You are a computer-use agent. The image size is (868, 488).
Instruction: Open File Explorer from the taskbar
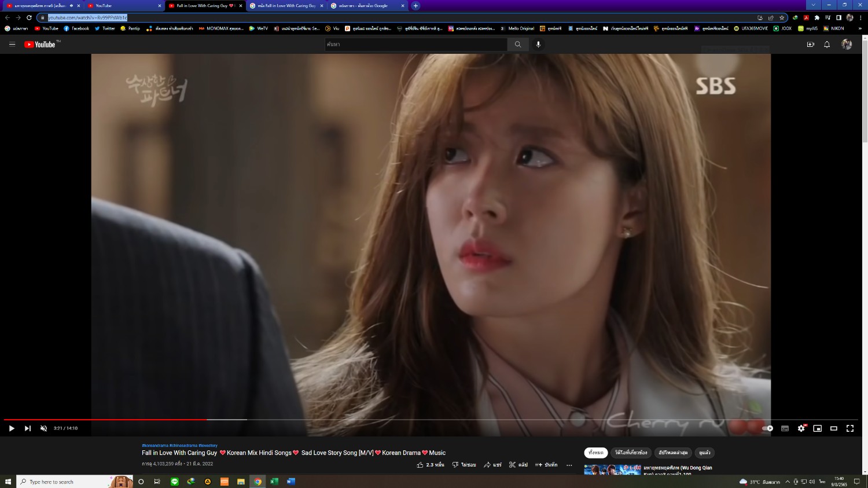tap(241, 482)
